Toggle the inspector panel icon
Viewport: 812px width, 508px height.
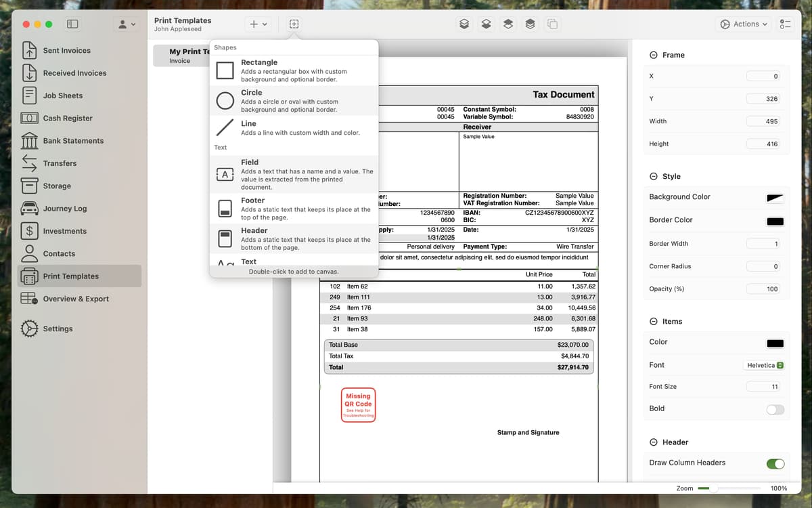click(x=785, y=24)
